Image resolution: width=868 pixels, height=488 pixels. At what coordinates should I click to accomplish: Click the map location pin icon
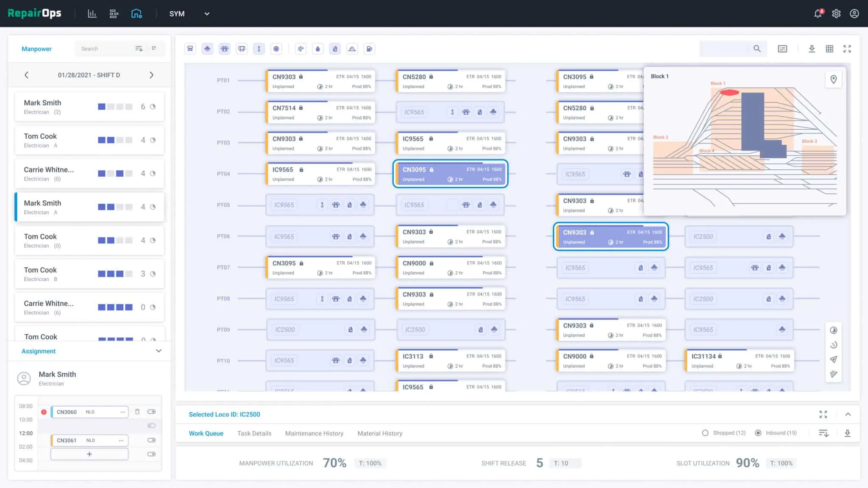click(833, 79)
